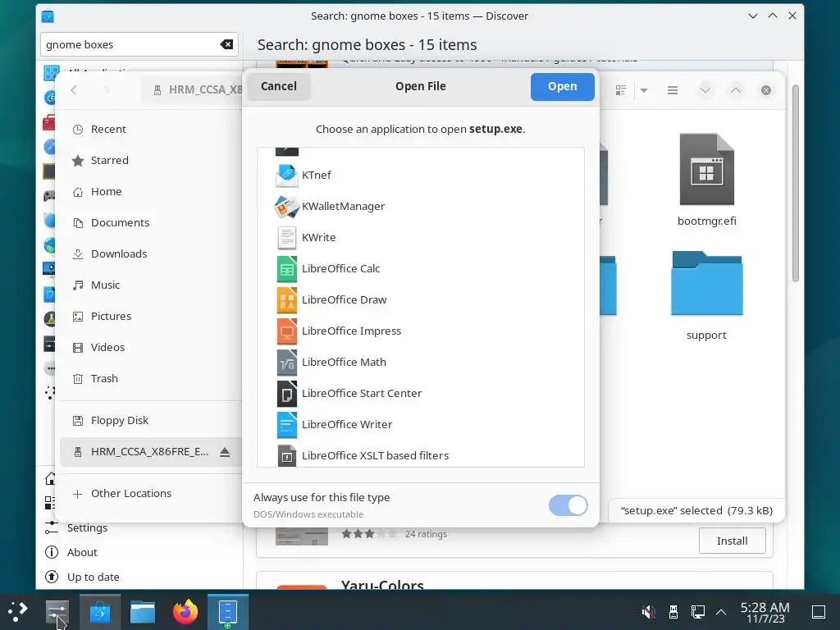Open Starred in file manager sidebar
Image resolution: width=840 pixels, height=630 pixels.
point(151,160)
